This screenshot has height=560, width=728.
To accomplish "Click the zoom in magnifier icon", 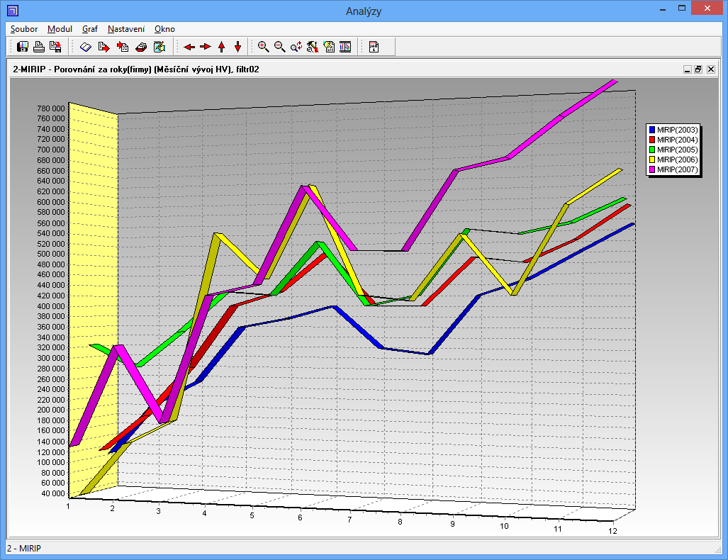I will 263,47.
